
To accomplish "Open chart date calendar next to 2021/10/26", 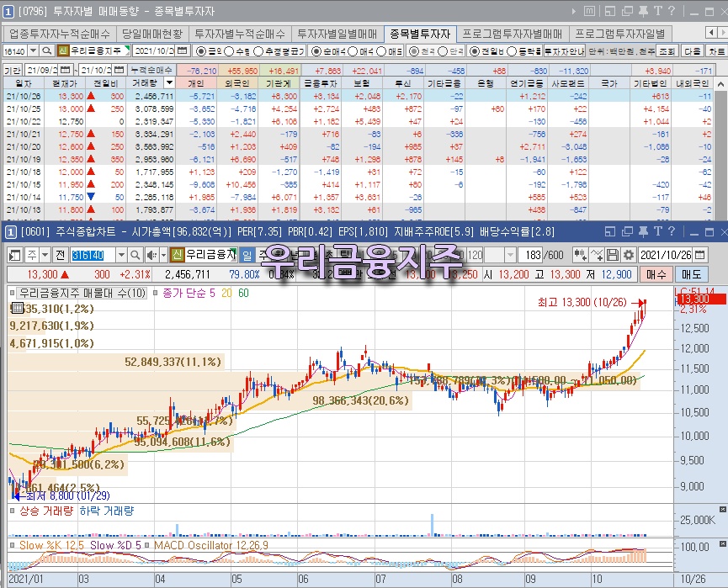I will click(x=700, y=255).
